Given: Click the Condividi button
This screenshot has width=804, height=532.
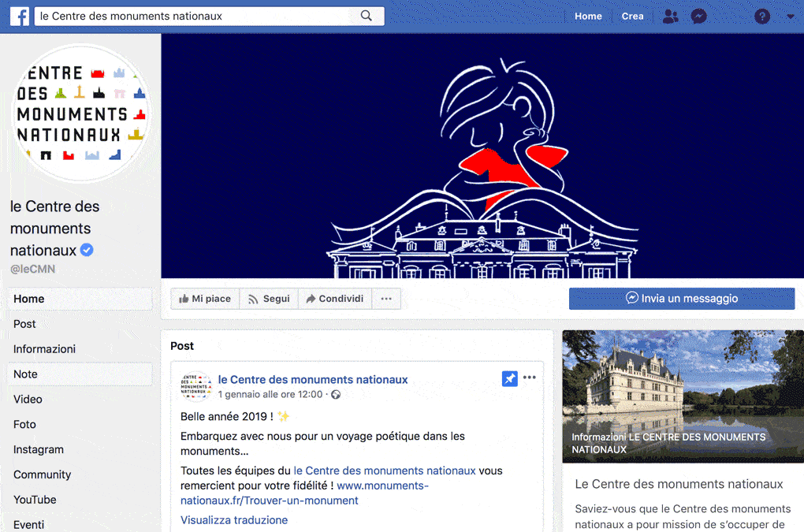Looking at the screenshot, I should 335,299.
